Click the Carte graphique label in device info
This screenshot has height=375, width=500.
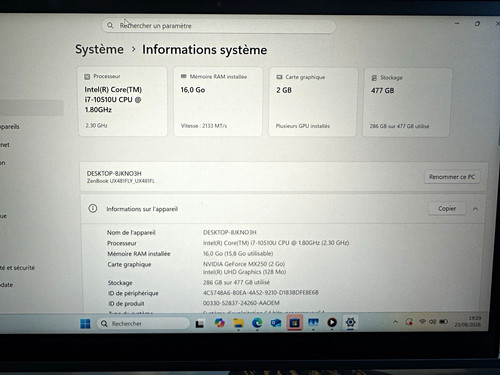tap(129, 264)
